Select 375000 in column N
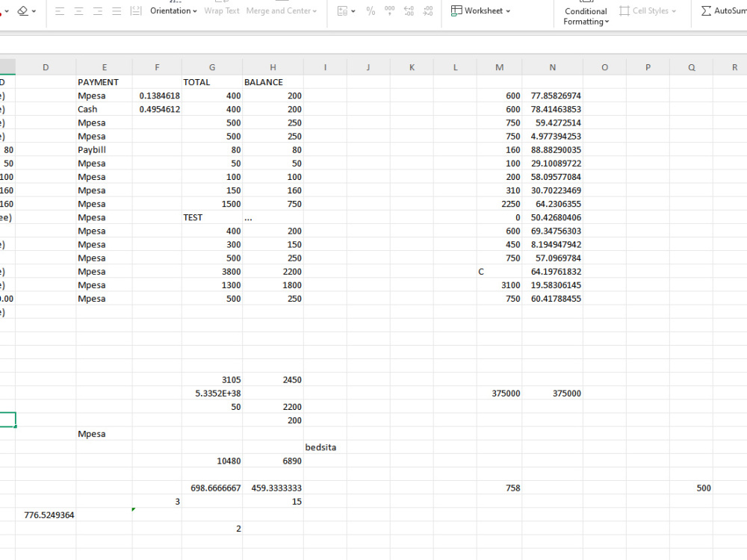Viewport: 747px width, 560px height. 552,393
